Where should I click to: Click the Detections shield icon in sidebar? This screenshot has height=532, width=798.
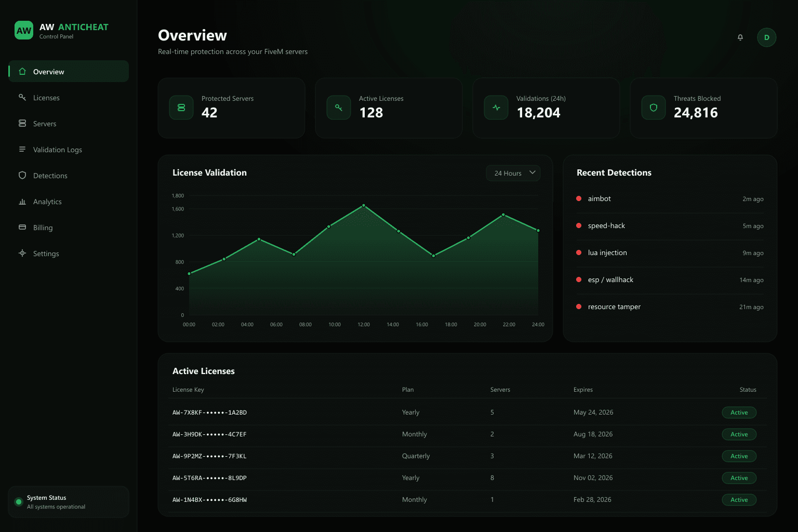22,175
